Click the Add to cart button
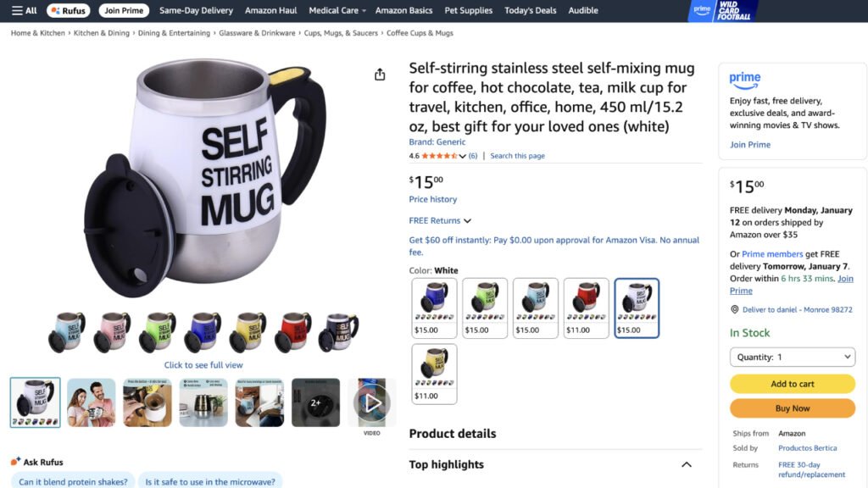The height and width of the screenshot is (488, 868). click(793, 384)
